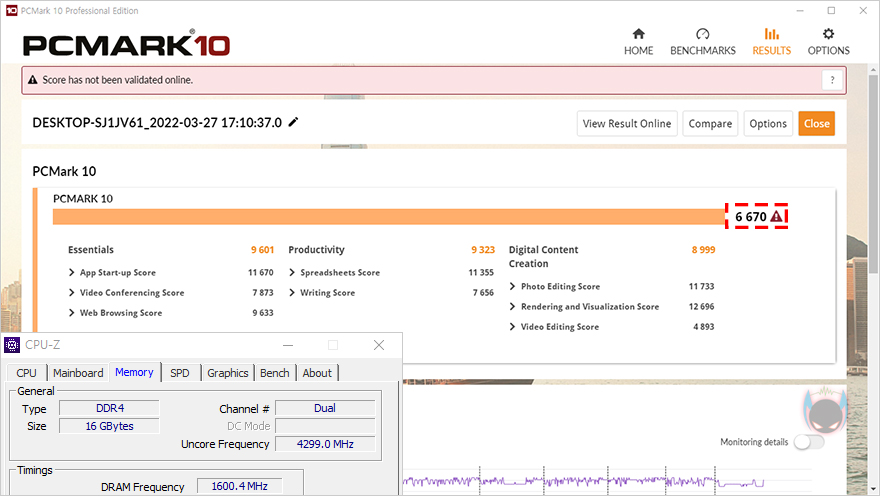
Task: Click the PCMark 10 title bar app icon
Action: point(11,10)
